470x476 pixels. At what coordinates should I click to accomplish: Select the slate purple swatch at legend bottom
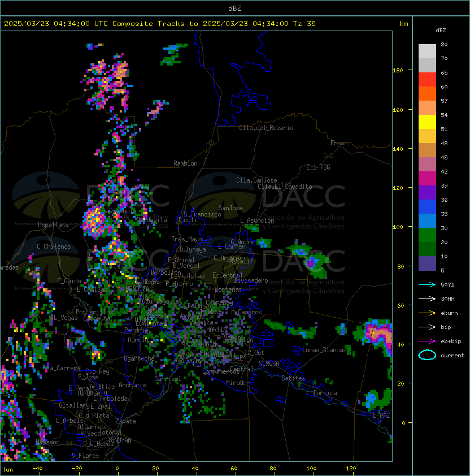427,263
